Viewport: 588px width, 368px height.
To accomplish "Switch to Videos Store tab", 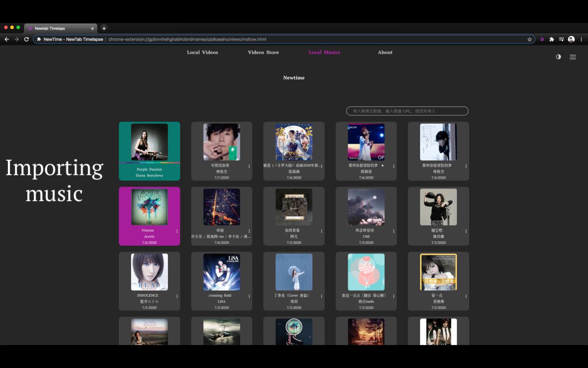I will coord(263,52).
